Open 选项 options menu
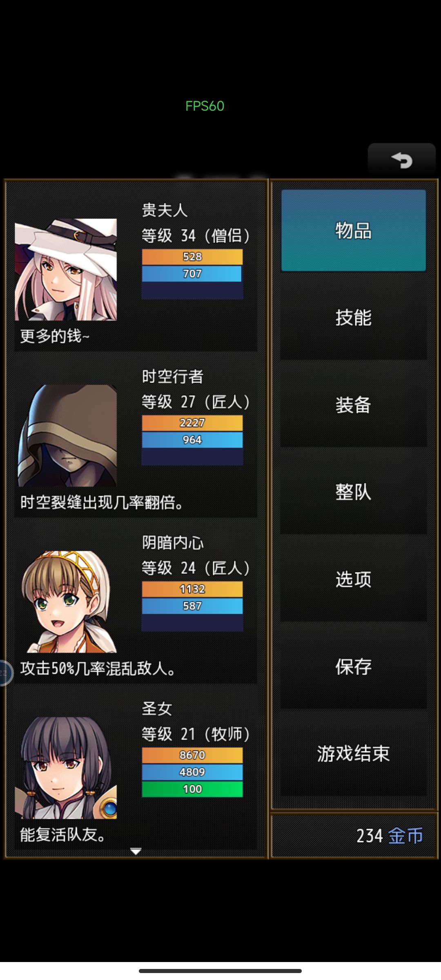 (354, 579)
